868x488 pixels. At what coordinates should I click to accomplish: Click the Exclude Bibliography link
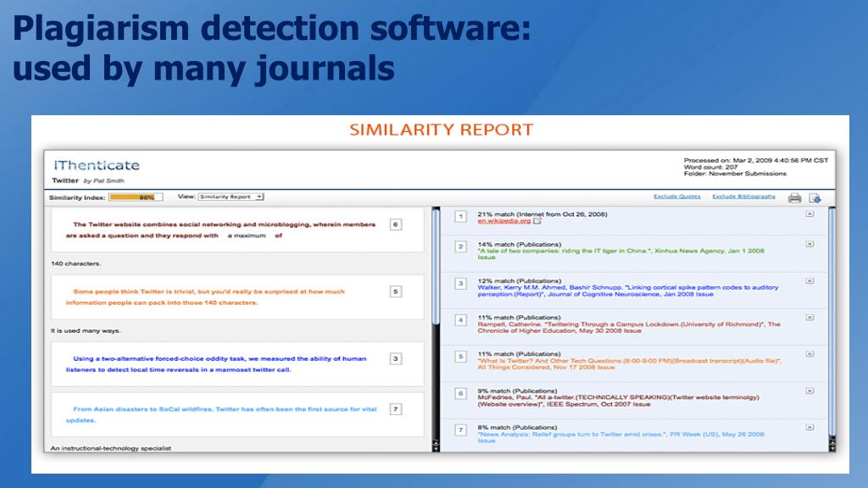[x=743, y=197]
